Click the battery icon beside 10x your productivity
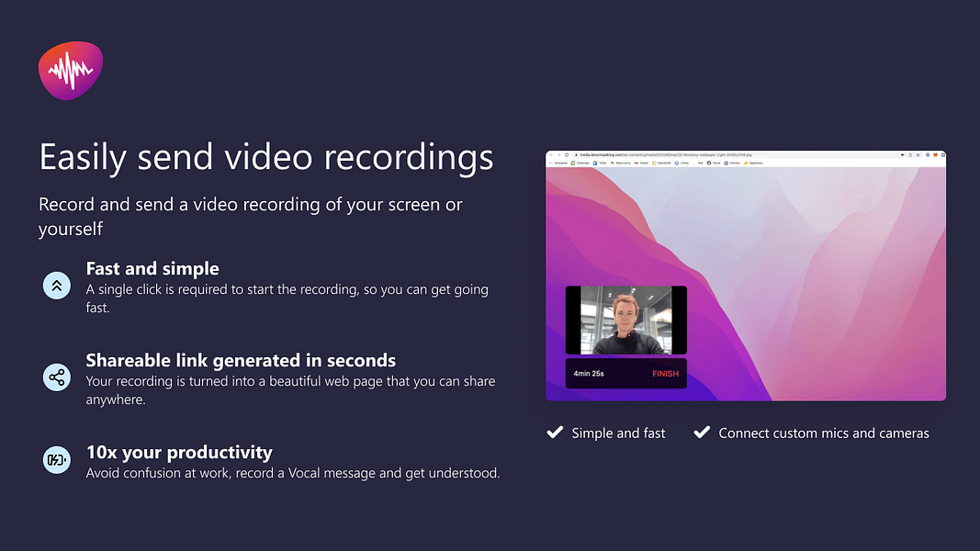The width and height of the screenshot is (980, 551). coord(56,460)
